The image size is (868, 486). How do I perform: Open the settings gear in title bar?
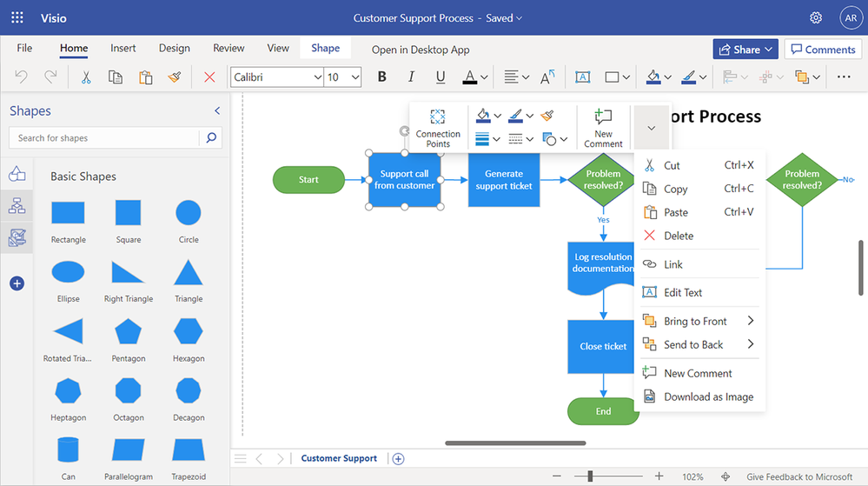815,17
